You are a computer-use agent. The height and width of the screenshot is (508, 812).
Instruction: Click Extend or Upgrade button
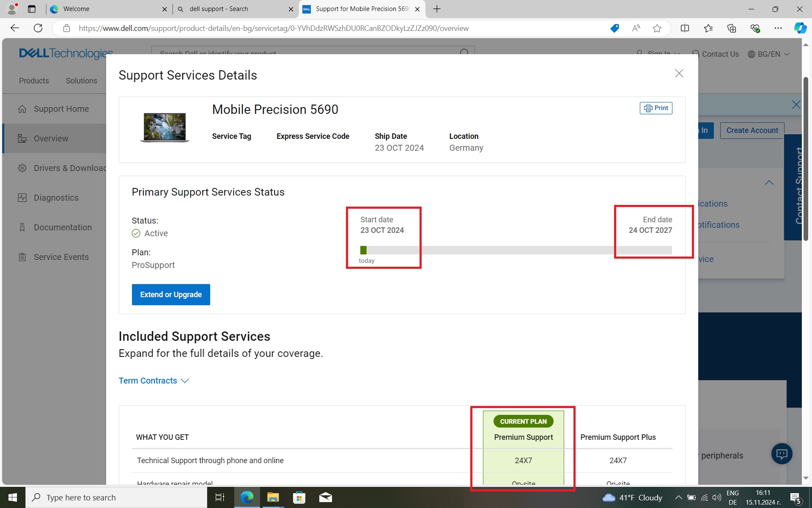171,295
